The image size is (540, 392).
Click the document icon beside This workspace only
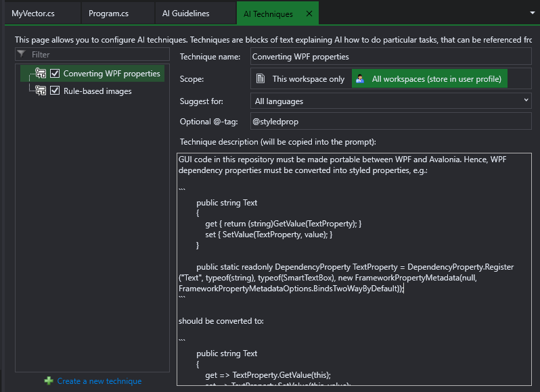coord(261,79)
